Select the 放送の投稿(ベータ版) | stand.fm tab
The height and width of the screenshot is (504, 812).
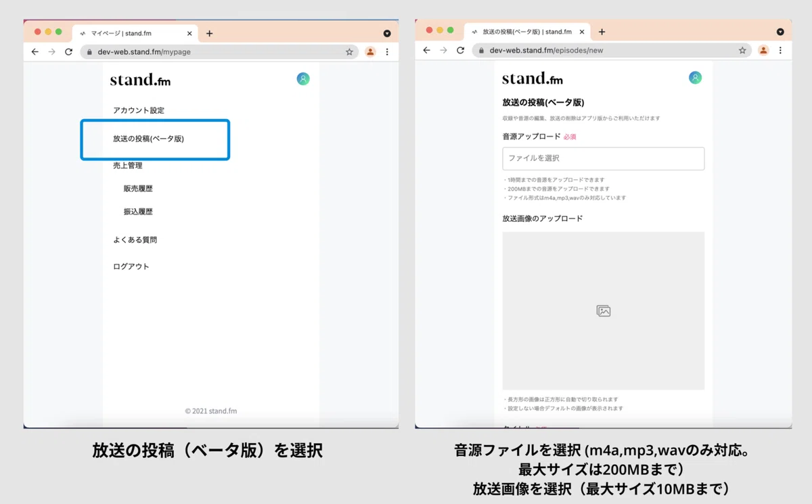tap(528, 32)
